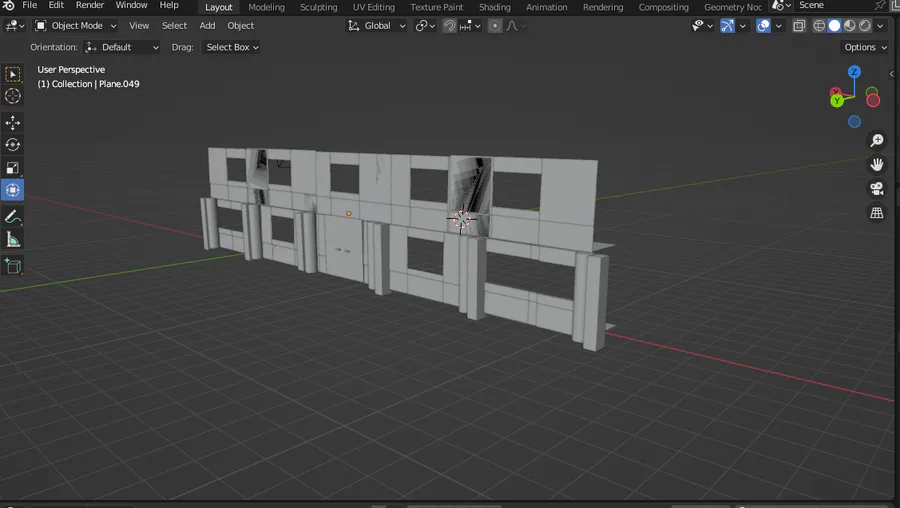This screenshot has height=508, width=900.
Task: Switch to wireframe viewport shading
Action: point(820,26)
